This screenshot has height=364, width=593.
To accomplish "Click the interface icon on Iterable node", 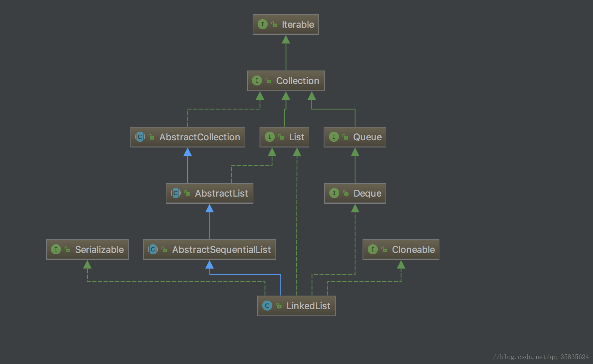I will tap(263, 24).
